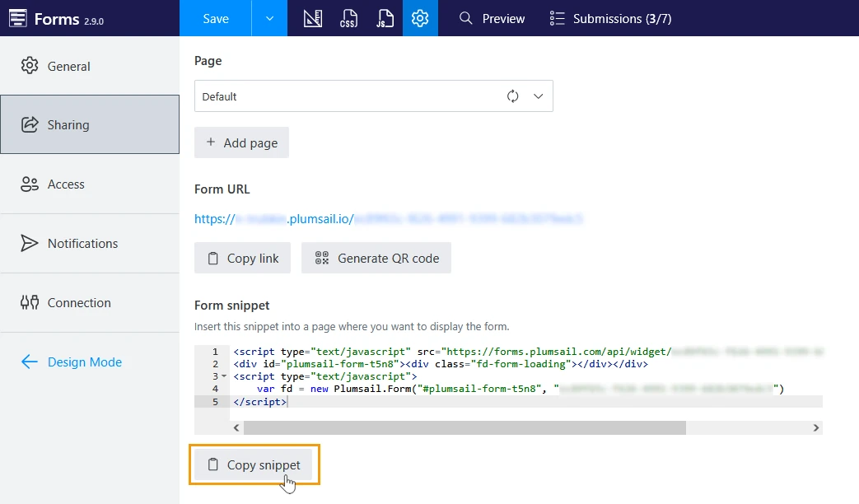Click the plumsail-form-t5n8 div code line
The image size is (859, 504).
point(441,364)
